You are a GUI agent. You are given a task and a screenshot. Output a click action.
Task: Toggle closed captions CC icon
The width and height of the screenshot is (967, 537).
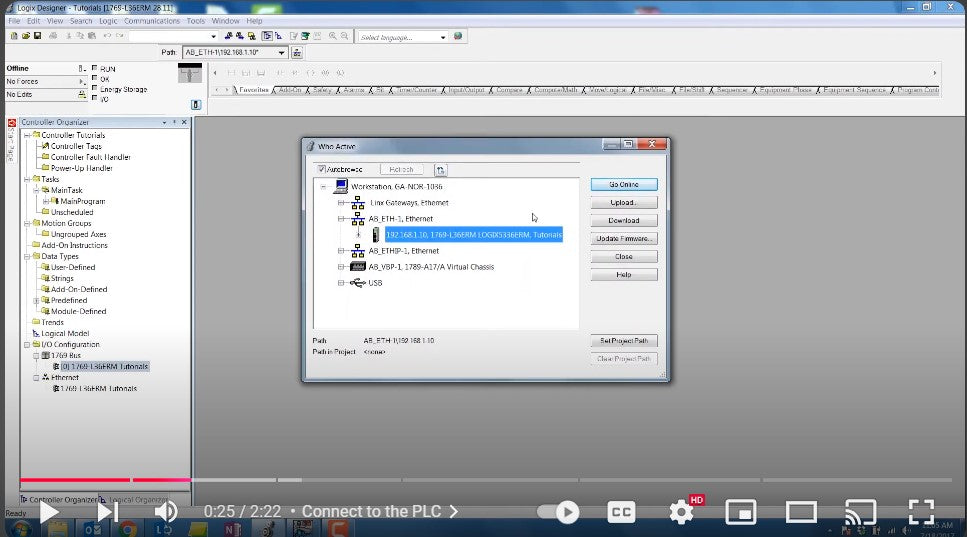coord(622,512)
